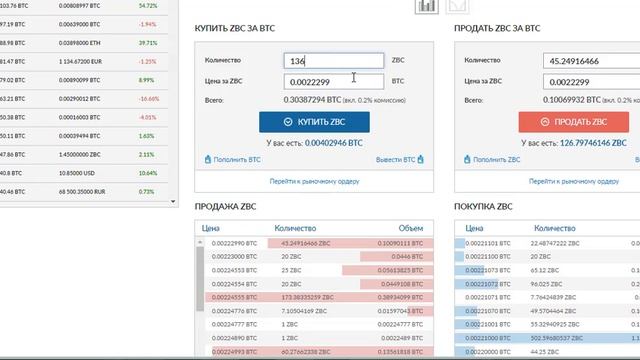The height and width of the screenshot is (360, 640).
Task: Select sell order at 0.00224776 BTC
Action: tap(319, 311)
